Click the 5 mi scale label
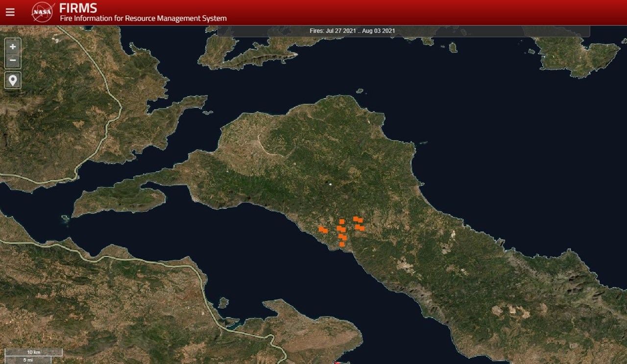627x364 pixels. [x=28, y=360]
